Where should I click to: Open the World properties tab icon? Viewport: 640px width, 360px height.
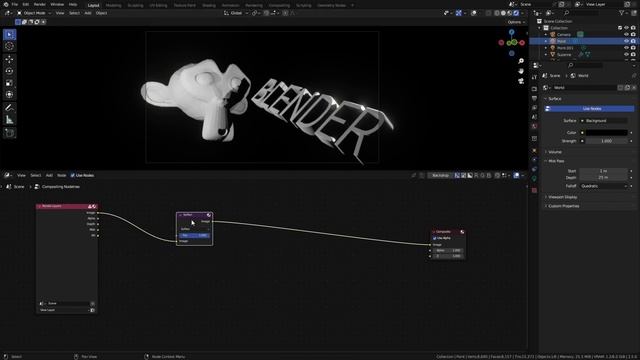(x=534, y=127)
